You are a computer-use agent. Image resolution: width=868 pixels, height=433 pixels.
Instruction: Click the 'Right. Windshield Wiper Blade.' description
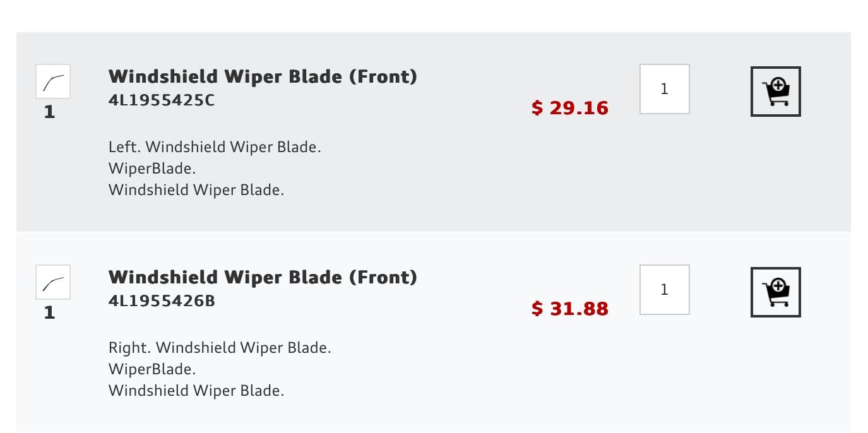click(221, 348)
